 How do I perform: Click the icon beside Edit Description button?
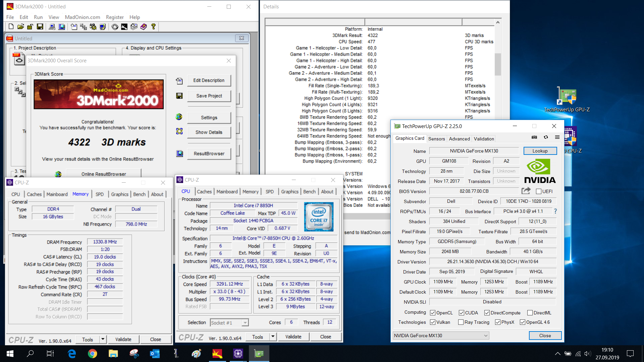179,81
